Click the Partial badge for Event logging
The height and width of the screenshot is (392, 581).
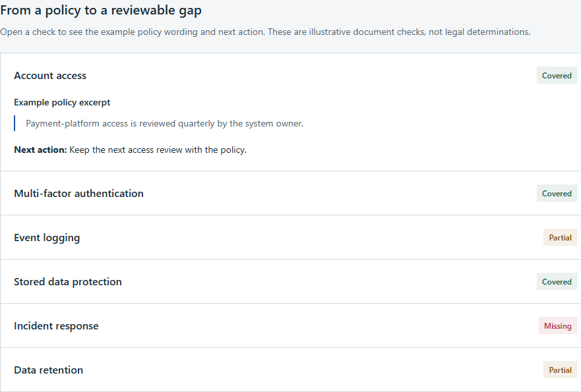(560, 237)
